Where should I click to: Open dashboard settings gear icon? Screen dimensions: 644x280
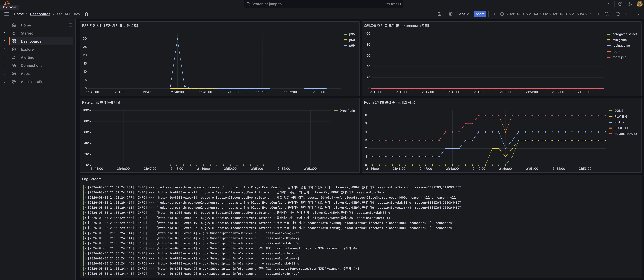point(450,14)
